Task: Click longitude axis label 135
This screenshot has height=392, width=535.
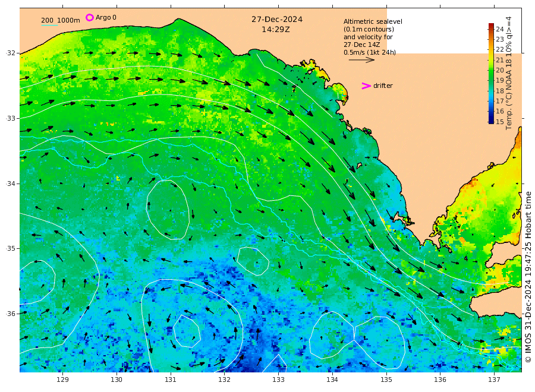Action: click(386, 380)
